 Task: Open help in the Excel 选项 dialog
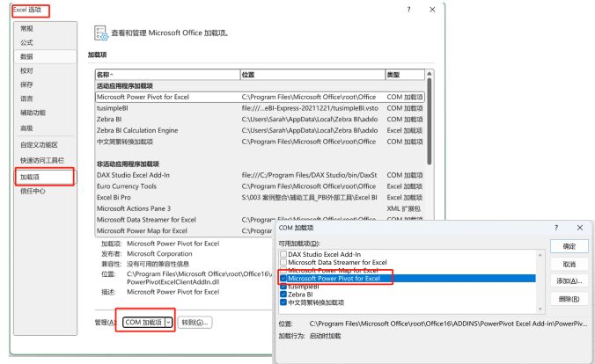coord(408,10)
